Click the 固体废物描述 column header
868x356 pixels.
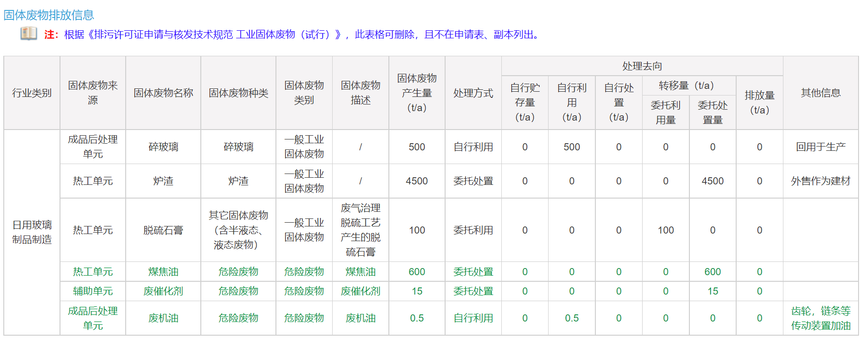point(361,93)
